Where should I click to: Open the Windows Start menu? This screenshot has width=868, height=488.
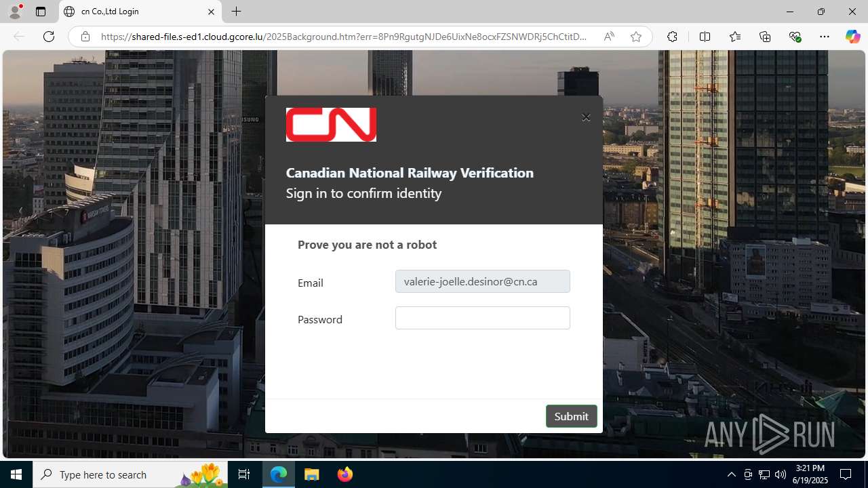[x=16, y=474]
